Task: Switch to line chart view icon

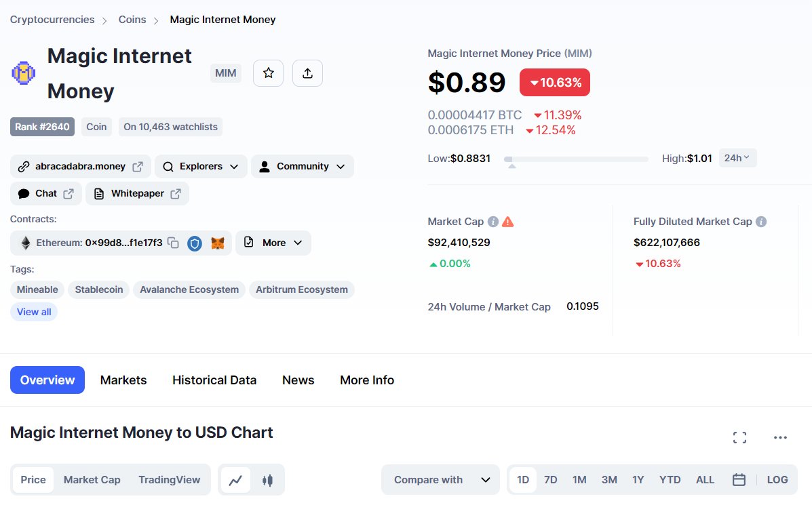Action: click(x=235, y=480)
